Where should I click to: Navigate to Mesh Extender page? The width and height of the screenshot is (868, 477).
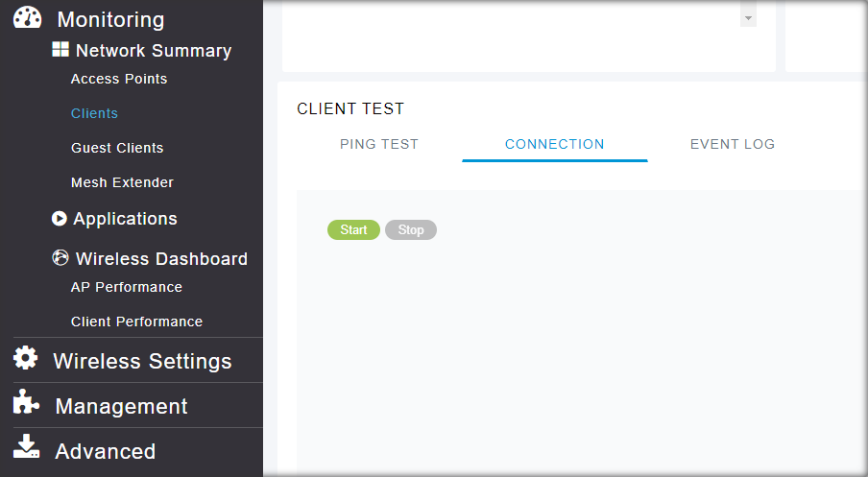click(x=122, y=182)
